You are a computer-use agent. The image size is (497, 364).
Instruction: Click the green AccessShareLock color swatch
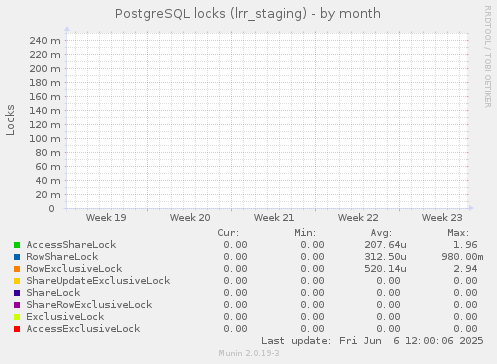click(17, 245)
